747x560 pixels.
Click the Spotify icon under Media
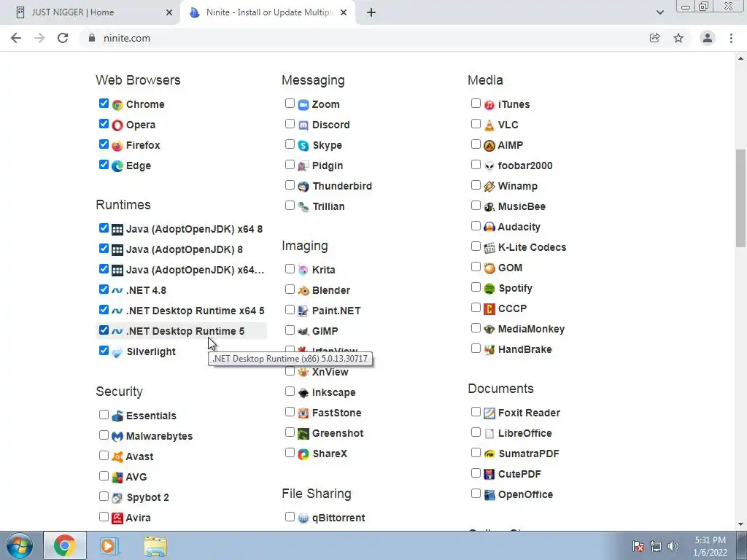[489, 288]
